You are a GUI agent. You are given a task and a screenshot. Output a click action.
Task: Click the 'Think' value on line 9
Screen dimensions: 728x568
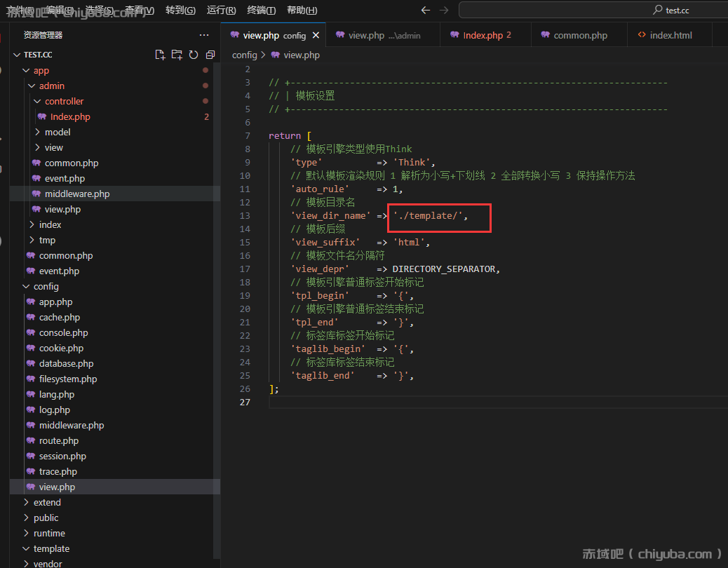412,163
